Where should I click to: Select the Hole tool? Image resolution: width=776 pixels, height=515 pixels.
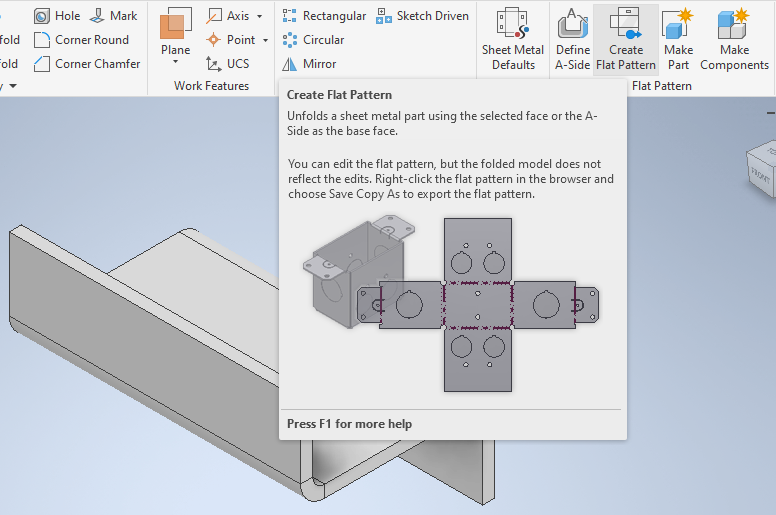(57, 16)
